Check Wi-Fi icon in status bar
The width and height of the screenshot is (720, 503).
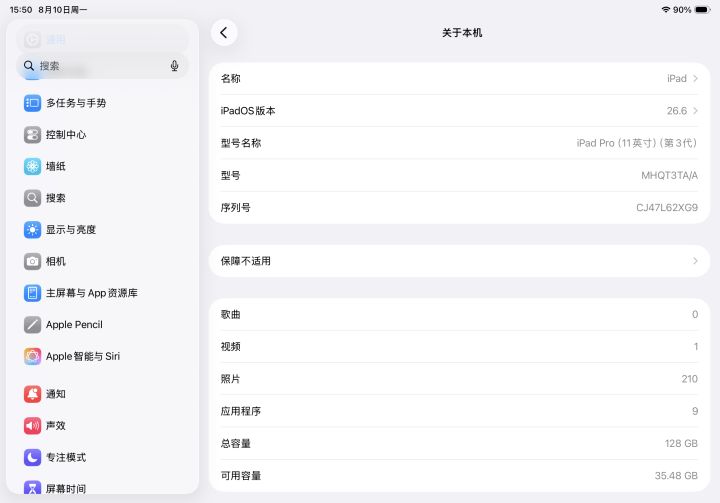tap(665, 10)
